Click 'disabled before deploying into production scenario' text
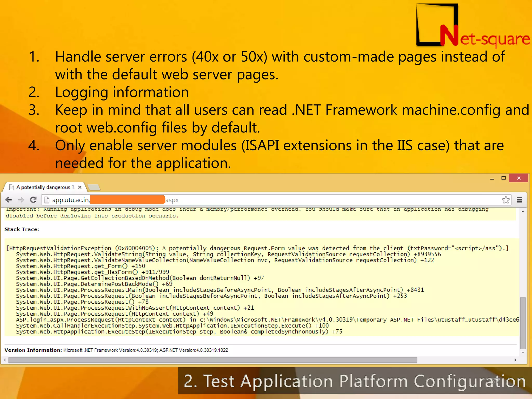This screenshot has height=399, width=532. coord(92,216)
